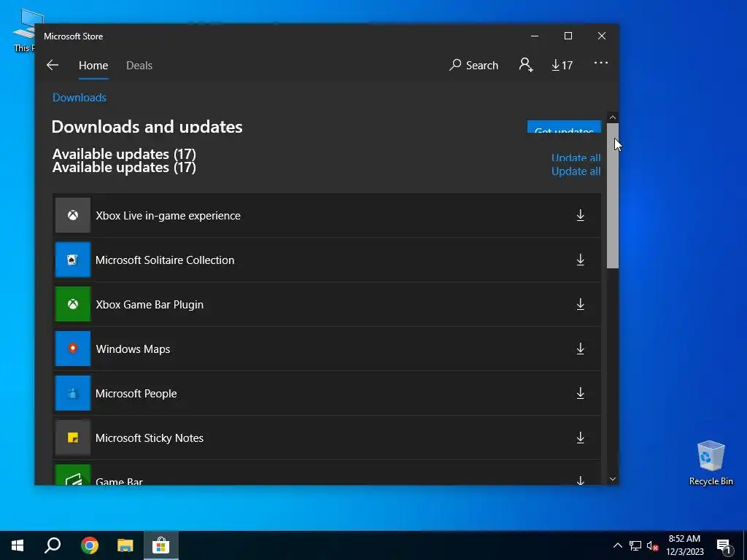Select the Xbox Game Bar Plugin text
This screenshot has width=747, height=560.
pyautogui.click(x=150, y=305)
